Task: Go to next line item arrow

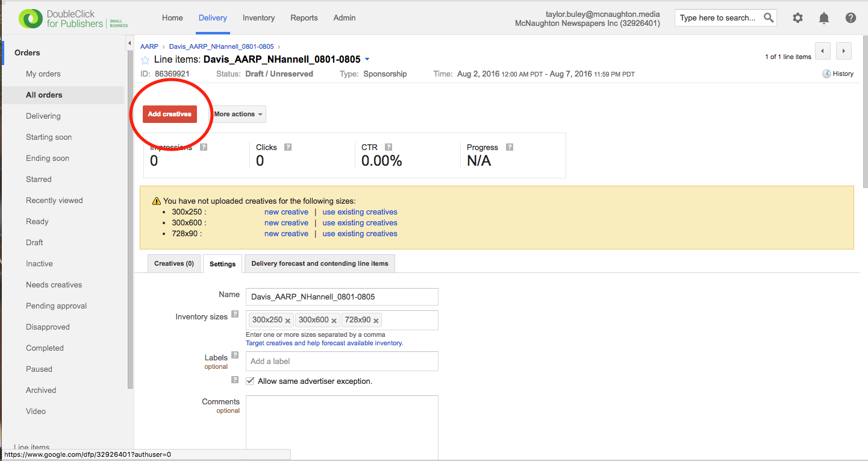Action: click(844, 51)
